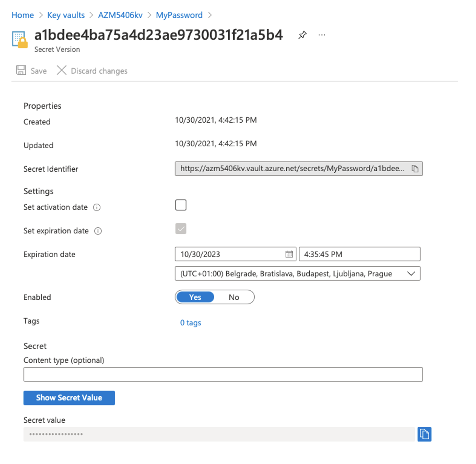Pin this secret version to dashboard
The width and height of the screenshot is (476, 464).
[303, 35]
